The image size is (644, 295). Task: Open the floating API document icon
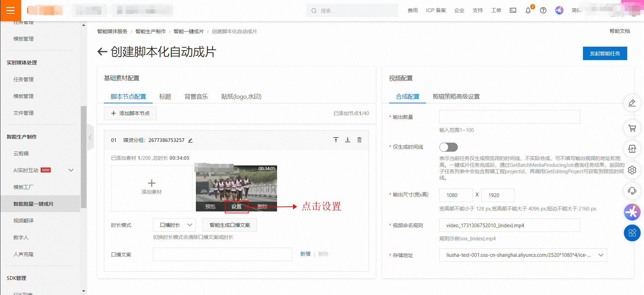point(632,149)
